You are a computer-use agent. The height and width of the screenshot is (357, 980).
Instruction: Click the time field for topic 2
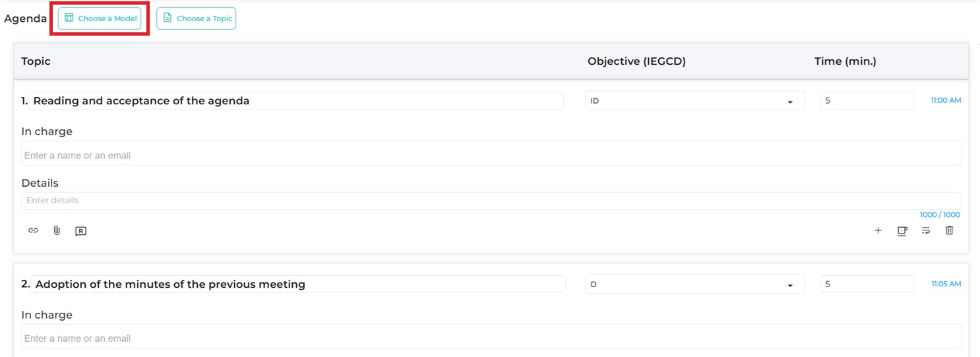867,284
